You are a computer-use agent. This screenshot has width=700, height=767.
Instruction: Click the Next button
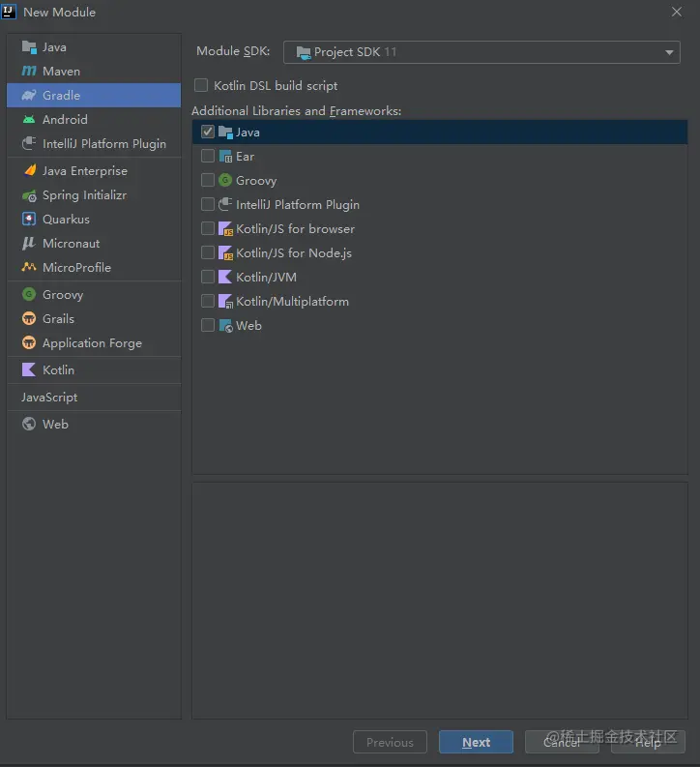pos(476,742)
